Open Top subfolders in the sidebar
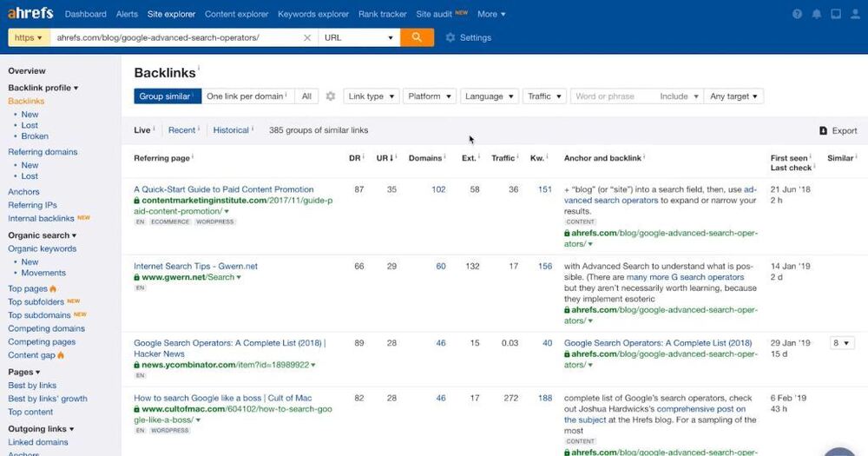Viewport: 868px width, 456px height. tap(36, 302)
